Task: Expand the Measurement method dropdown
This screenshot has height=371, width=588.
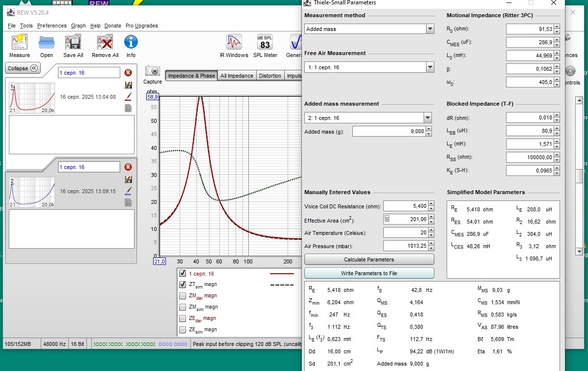Action: coord(430,29)
